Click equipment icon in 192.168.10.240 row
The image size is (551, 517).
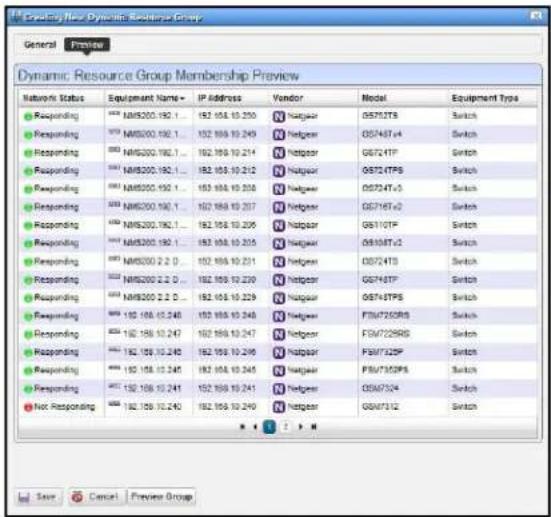coord(114,404)
